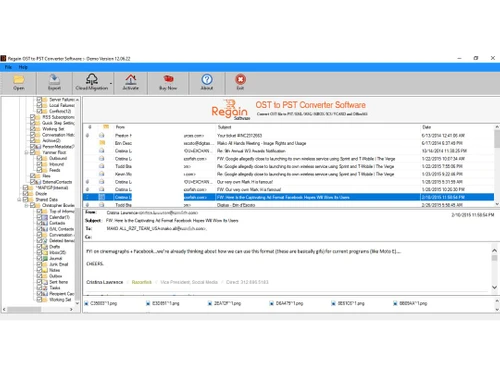Click folder tree scroll-left arrow
The height and width of the screenshot is (375, 500).
tap(4, 309)
